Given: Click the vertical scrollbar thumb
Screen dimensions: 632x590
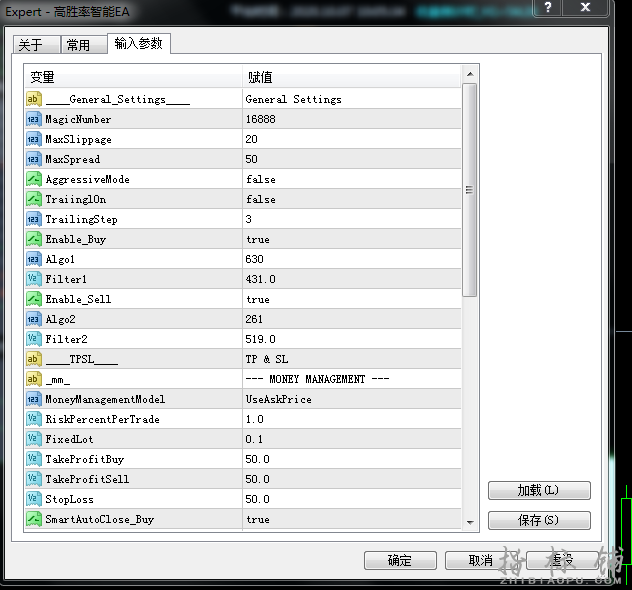Looking at the screenshot, I should pos(470,190).
